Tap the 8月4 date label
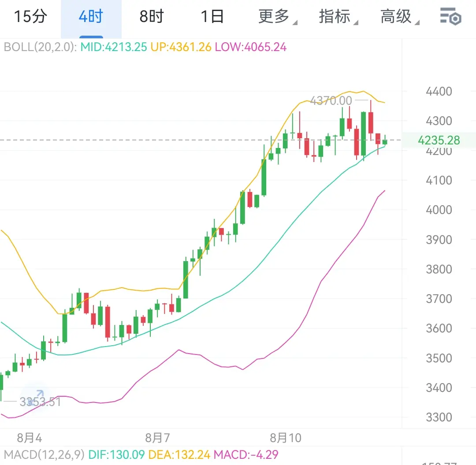 point(30,438)
